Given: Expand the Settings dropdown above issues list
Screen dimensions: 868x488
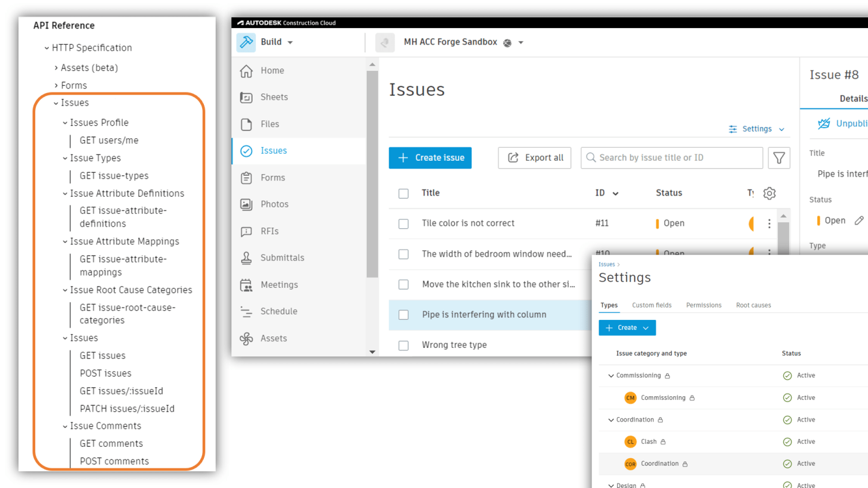Looking at the screenshot, I should coord(782,129).
